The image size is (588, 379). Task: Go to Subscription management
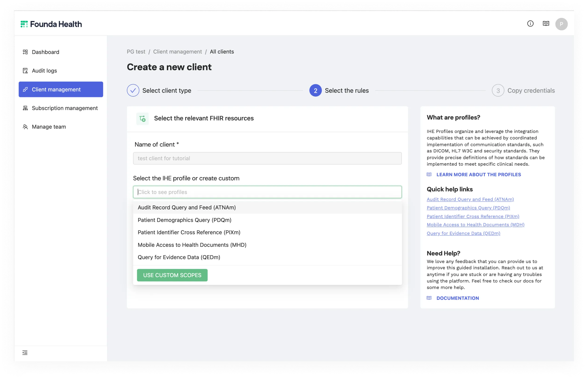point(61,108)
